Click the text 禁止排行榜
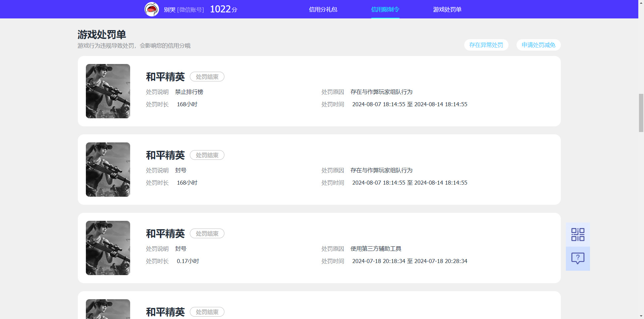Image resolution: width=644 pixels, height=319 pixels. point(189,92)
